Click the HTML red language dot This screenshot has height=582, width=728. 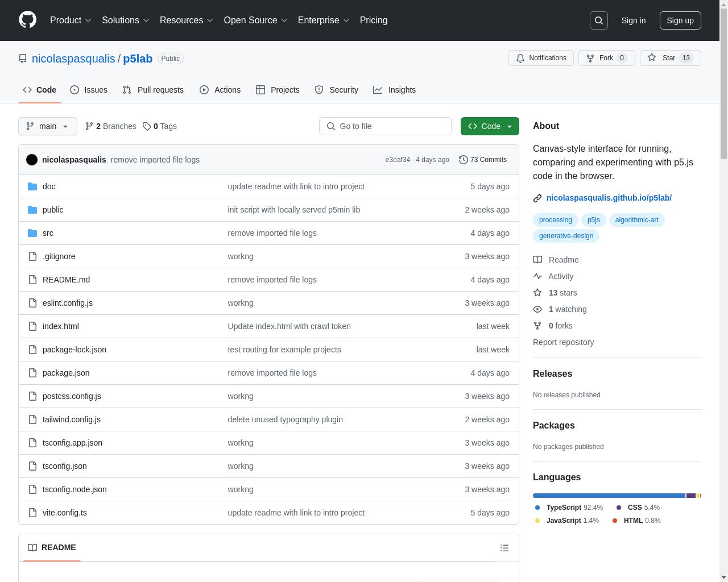point(615,521)
